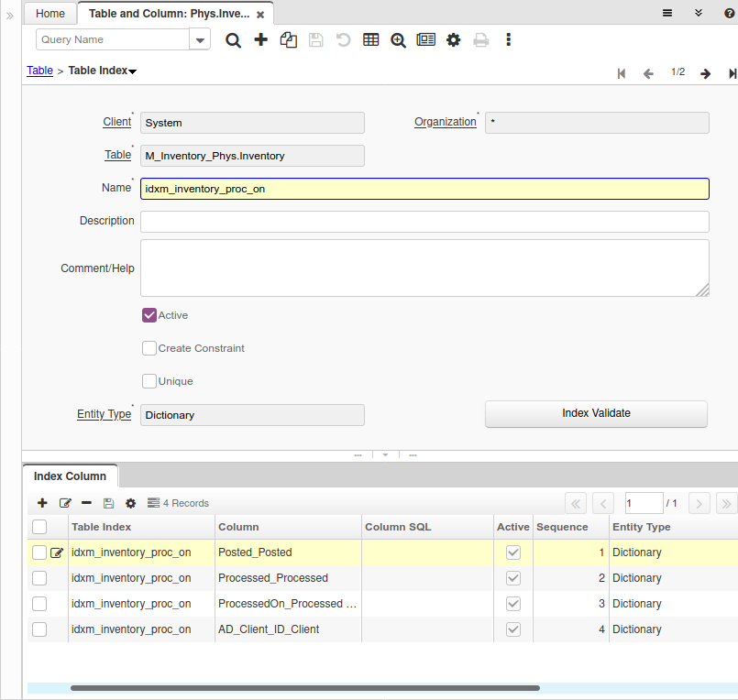Switch to the Home tab
Screen dimensions: 738x700
(50, 14)
